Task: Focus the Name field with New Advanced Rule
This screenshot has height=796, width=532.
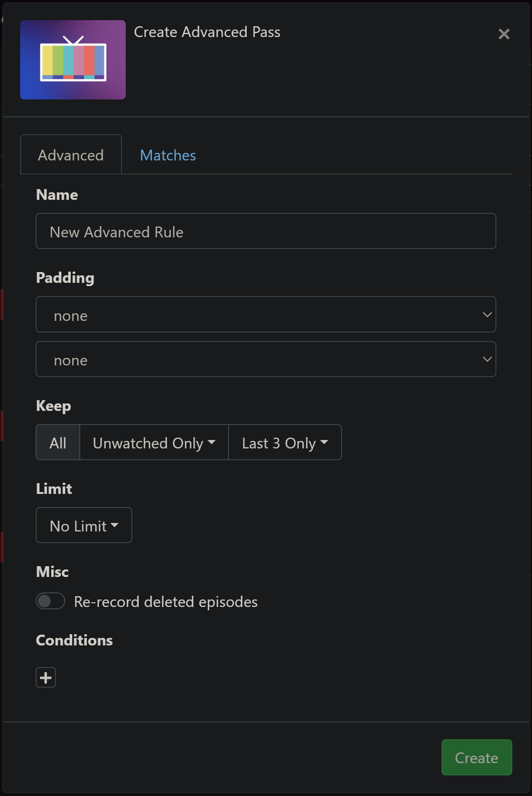Action: (x=266, y=232)
